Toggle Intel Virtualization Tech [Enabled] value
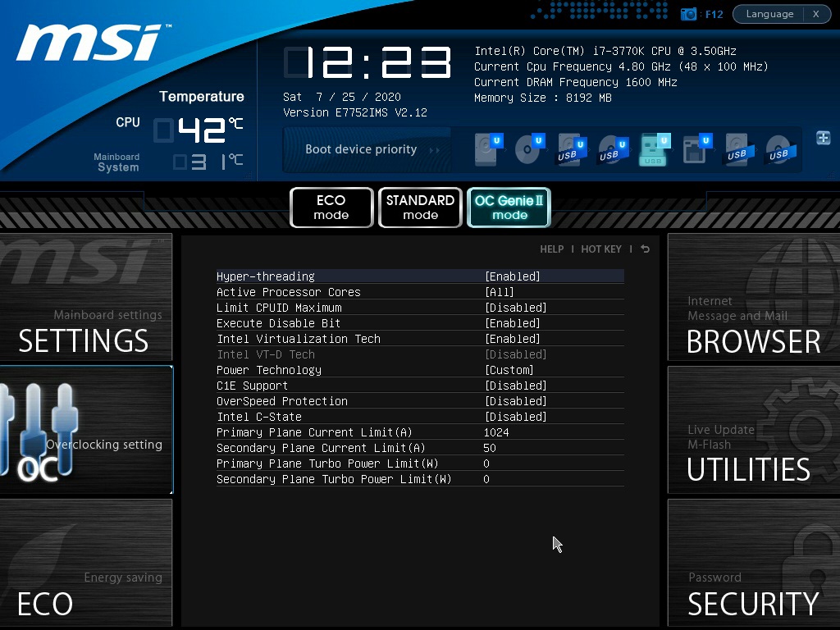Image resolution: width=840 pixels, height=630 pixels. [512, 339]
